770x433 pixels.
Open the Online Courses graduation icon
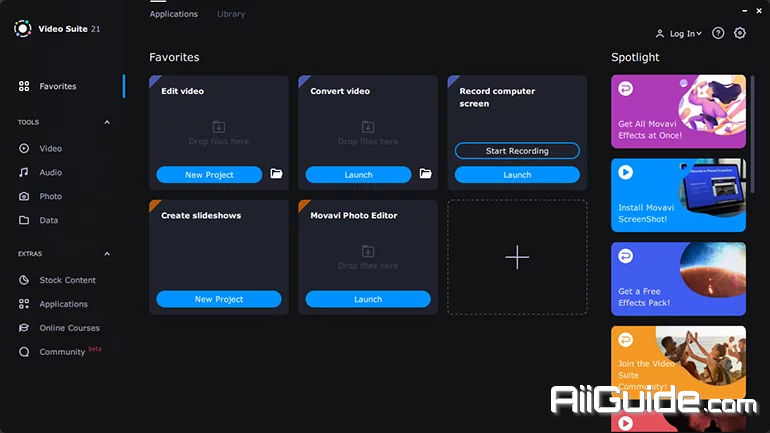tap(24, 328)
